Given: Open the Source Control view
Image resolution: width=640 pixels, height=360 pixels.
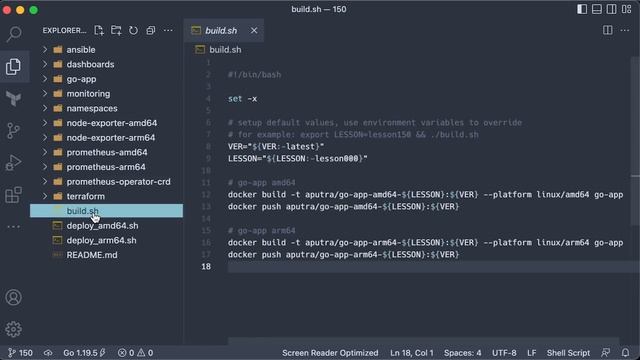Looking at the screenshot, I should pyautogui.click(x=13, y=131).
